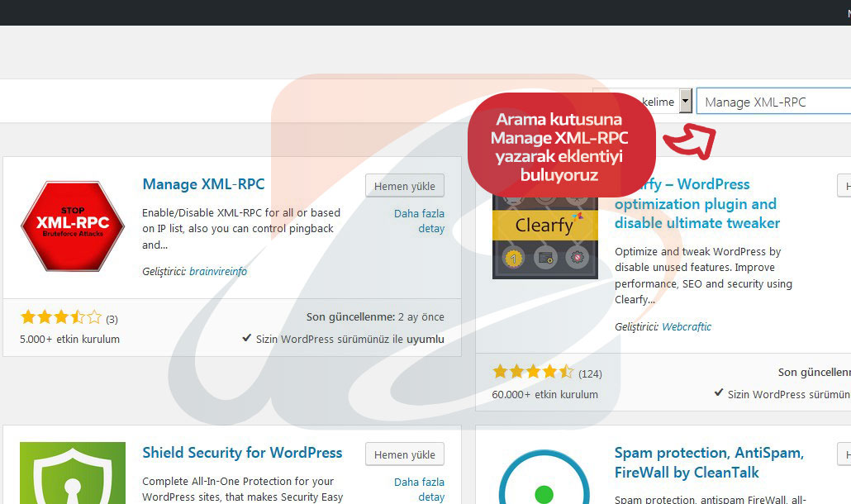Image resolution: width=851 pixels, height=504 pixels.
Task: Open Spam protection AntiSpam FireWall title link
Action: (x=710, y=462)
